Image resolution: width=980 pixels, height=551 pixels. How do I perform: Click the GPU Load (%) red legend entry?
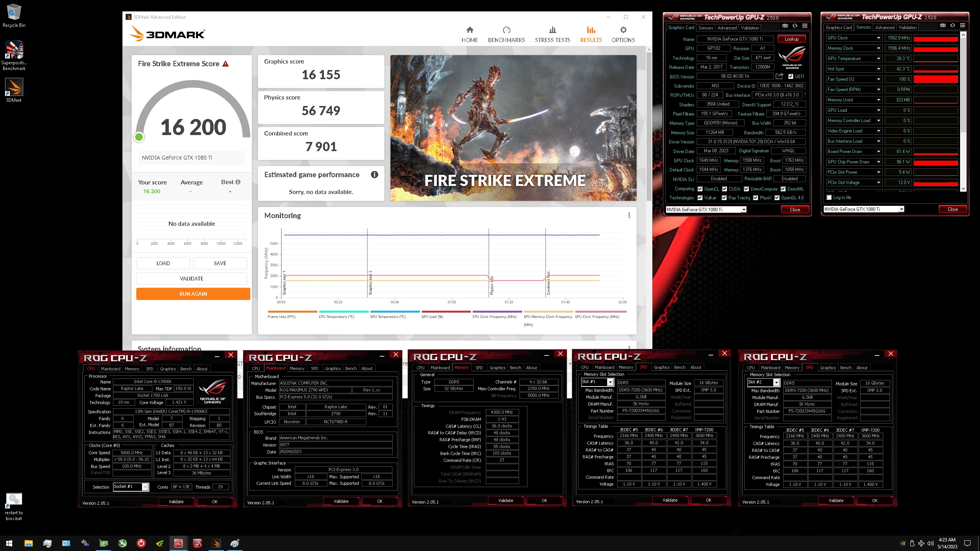coord(446,315)
